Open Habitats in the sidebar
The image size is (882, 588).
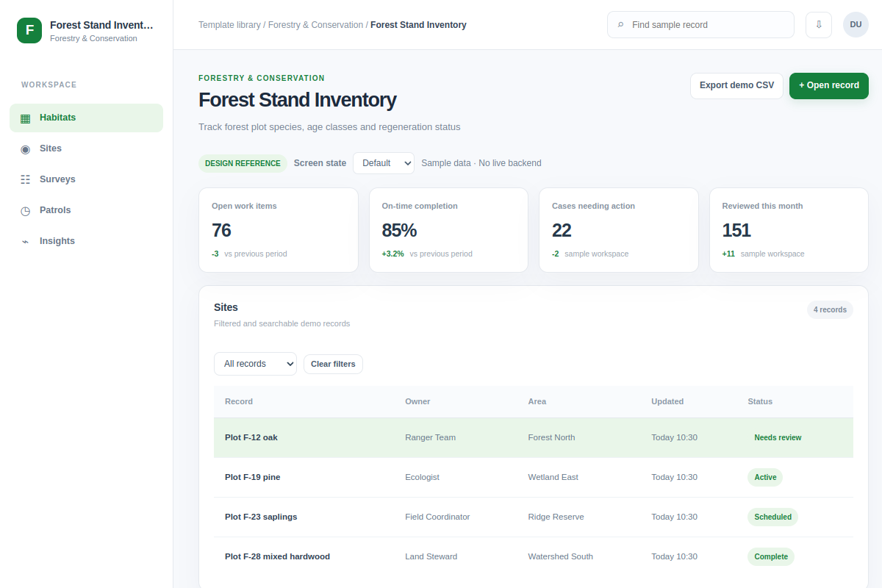click(x=86, y=118)
